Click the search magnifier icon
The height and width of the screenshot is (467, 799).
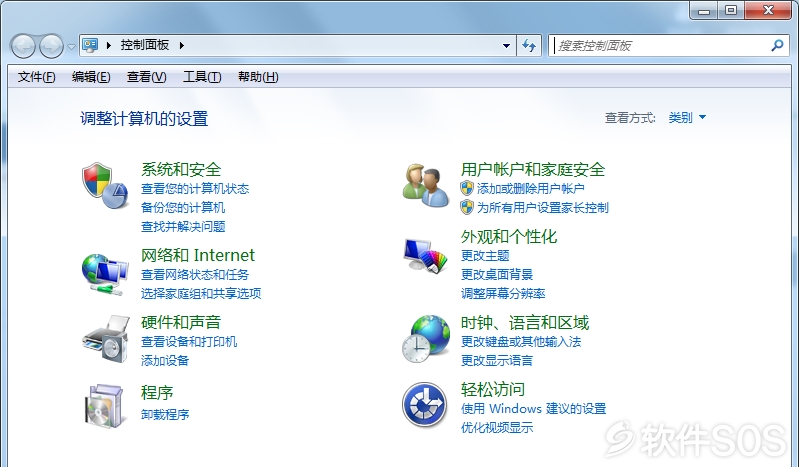(777, 45)
